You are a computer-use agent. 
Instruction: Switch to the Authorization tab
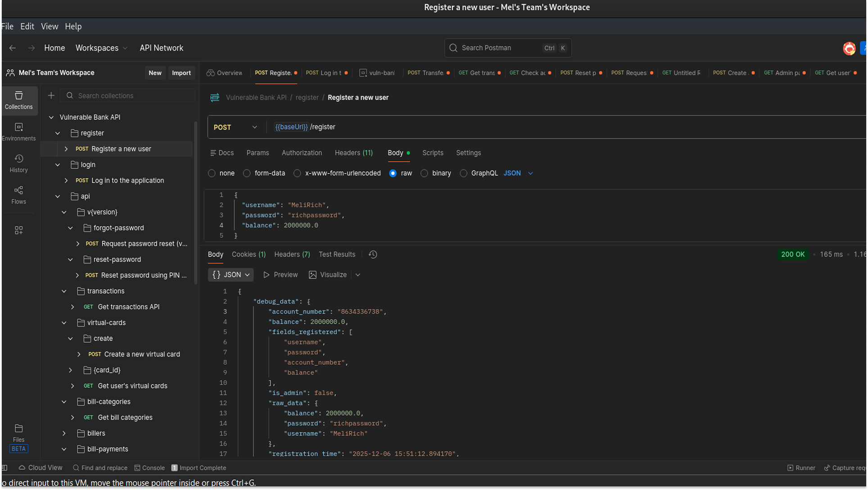pyautogui.click(x=302, y=153)
